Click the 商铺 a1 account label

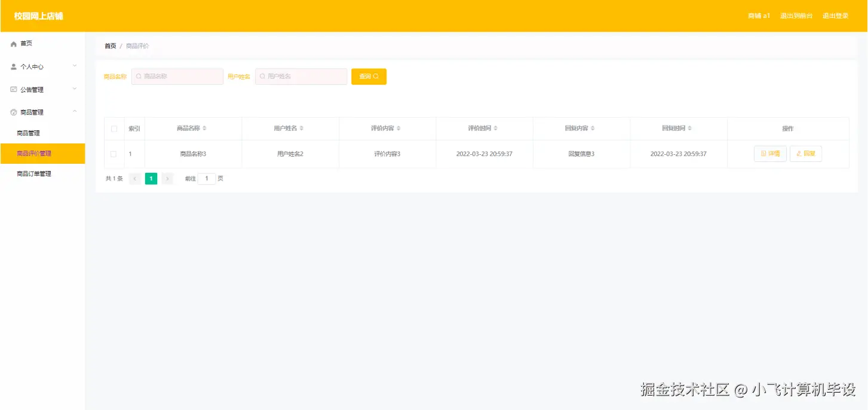tap(759, 16)
